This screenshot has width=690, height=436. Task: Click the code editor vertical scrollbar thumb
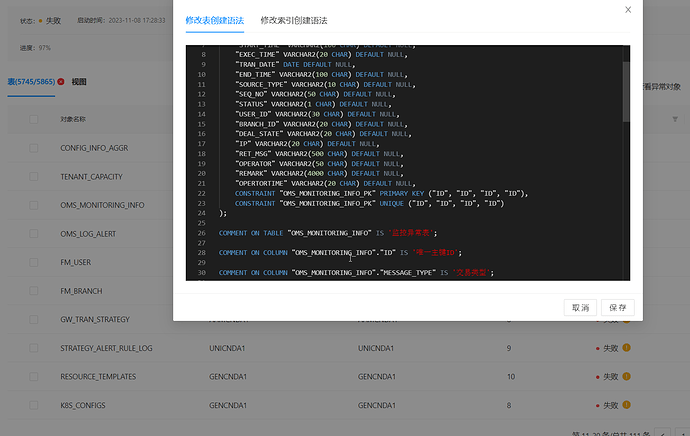coord(626,92)
